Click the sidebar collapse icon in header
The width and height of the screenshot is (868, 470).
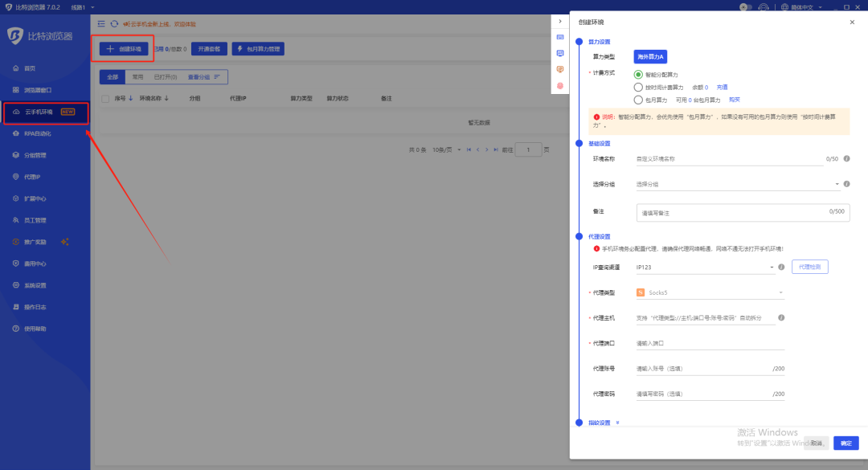tap(101, 24)
